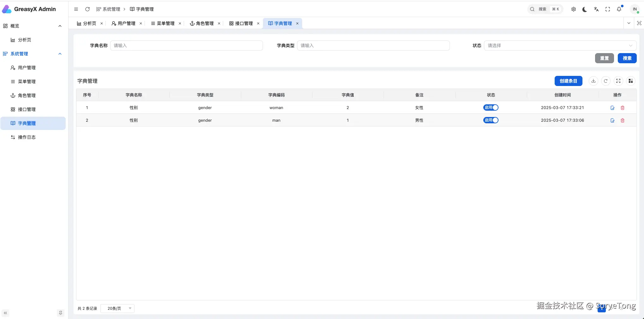Image resolution: width=644 pixels, height=319 pixels.
Task: Refresh the dictionary table
Action: coord(606,81)
